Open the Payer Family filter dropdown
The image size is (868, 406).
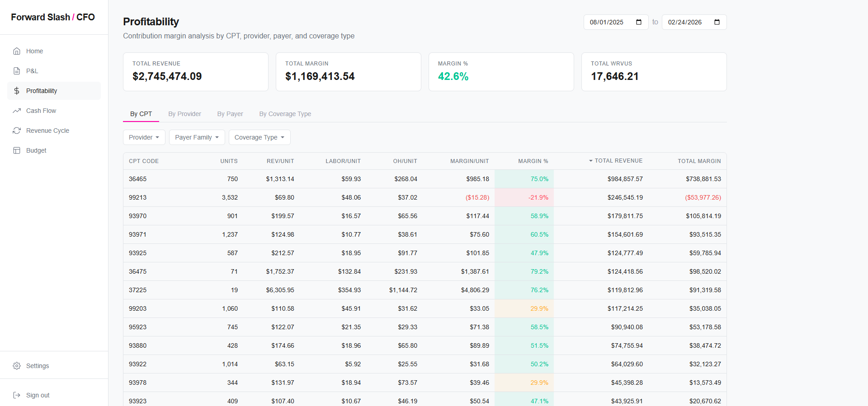click(x=197, y=137)
